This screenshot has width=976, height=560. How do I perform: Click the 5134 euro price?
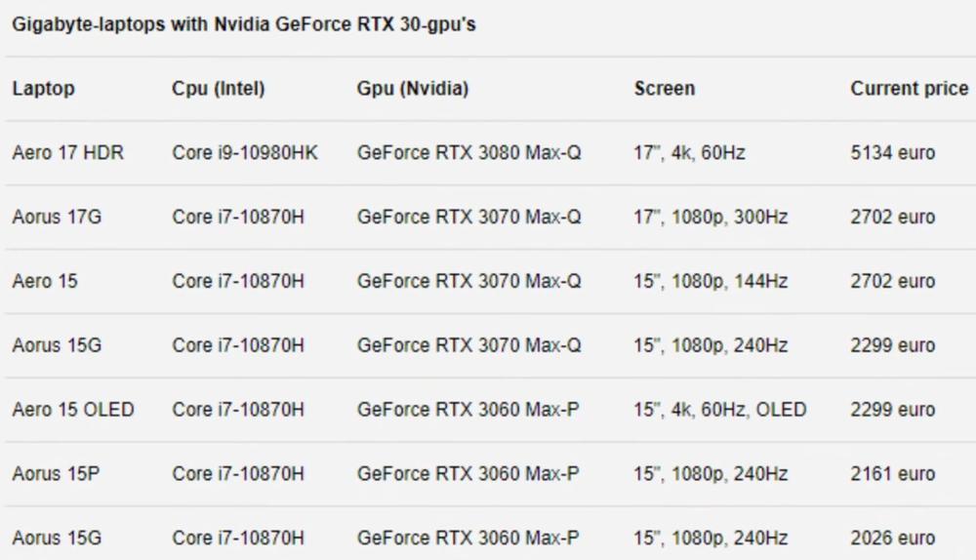point(893,153)
